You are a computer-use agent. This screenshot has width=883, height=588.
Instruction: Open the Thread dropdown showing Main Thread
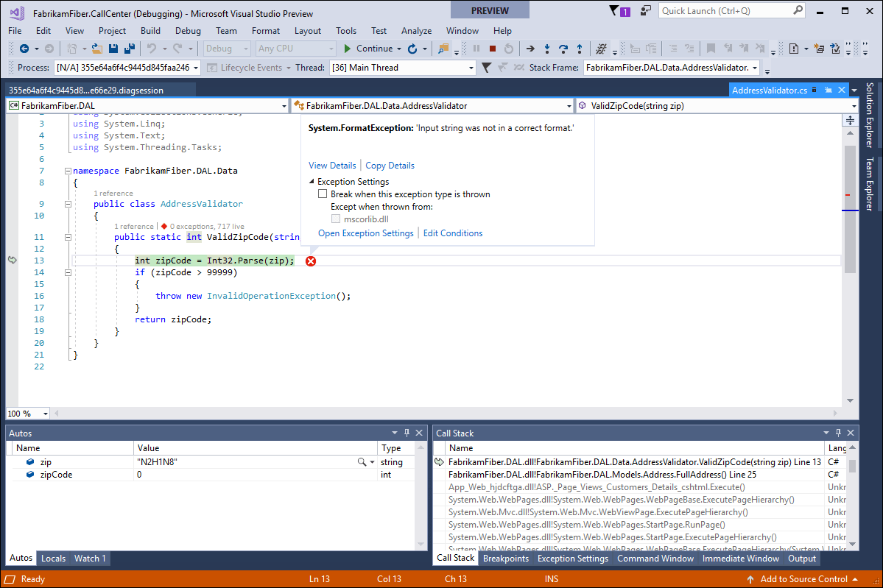tap(470, 67)
